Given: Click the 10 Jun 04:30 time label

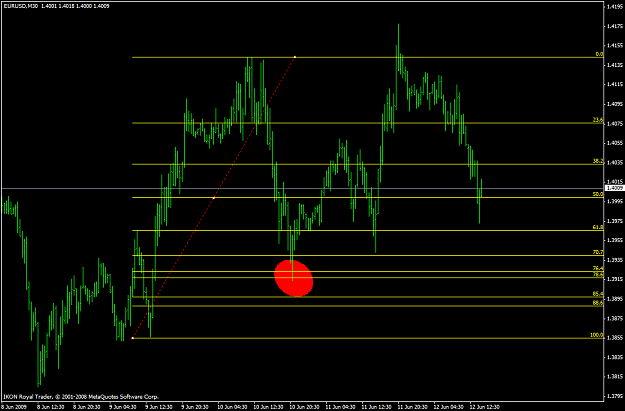Looking at the screenshot, I should [x=232, y=407].
